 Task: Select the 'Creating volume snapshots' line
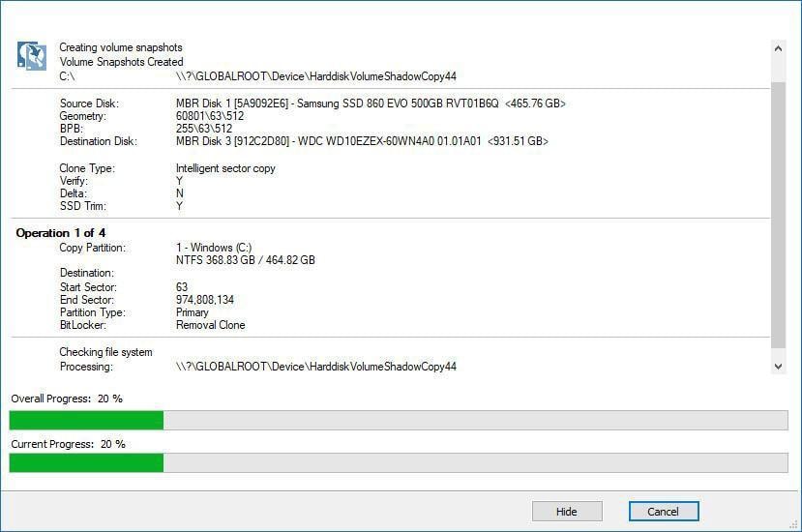tap(121, 47)
